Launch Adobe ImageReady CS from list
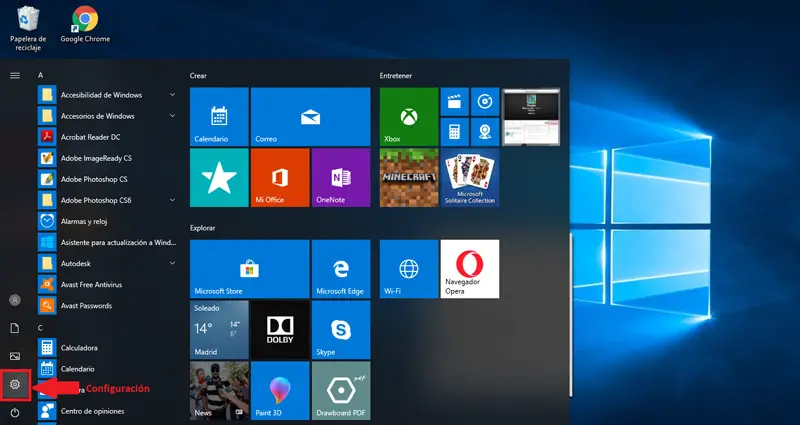Screen dimensions: 800x425 108,158
